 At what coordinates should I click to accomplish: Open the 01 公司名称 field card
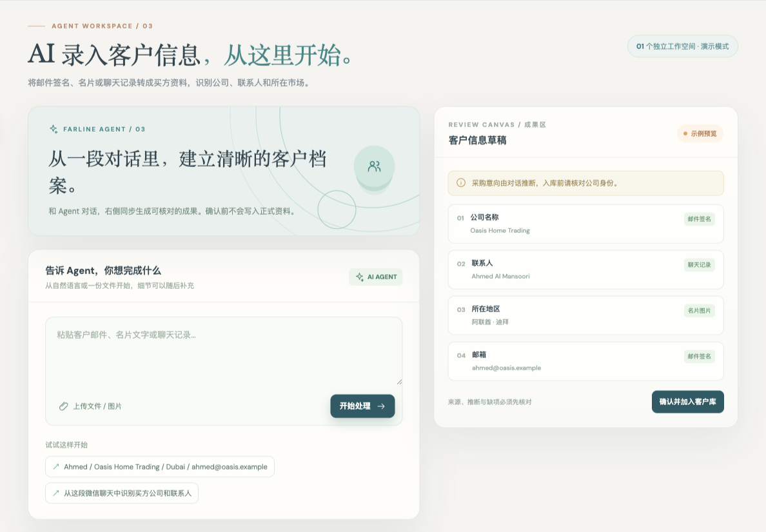point(585,224)
